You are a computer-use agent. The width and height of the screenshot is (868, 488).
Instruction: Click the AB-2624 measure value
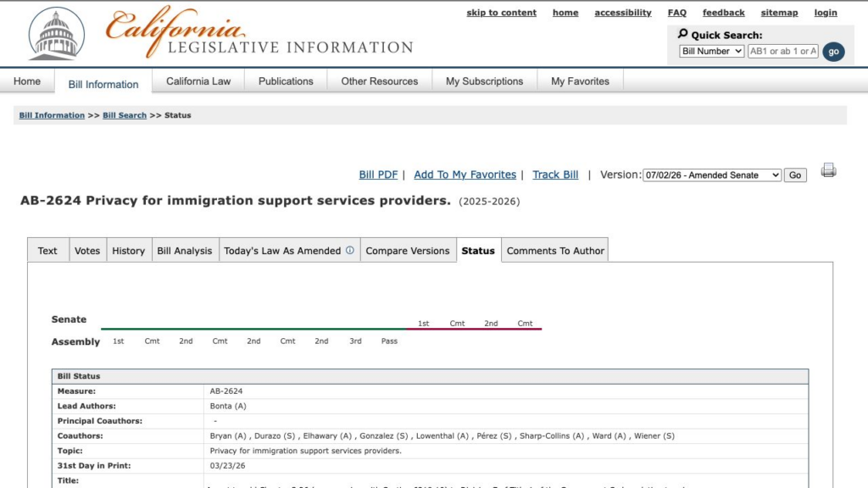click(x=225, y=391)
